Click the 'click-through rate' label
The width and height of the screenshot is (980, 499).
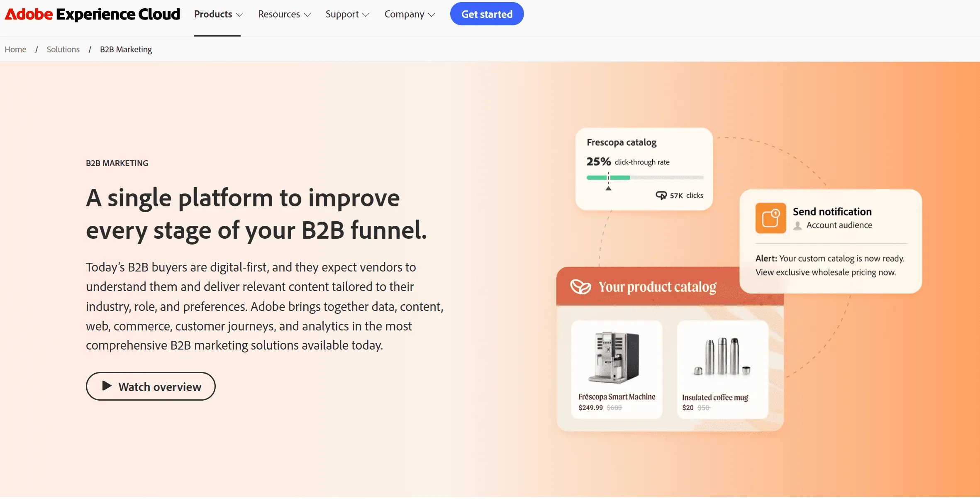pos(642,162)
